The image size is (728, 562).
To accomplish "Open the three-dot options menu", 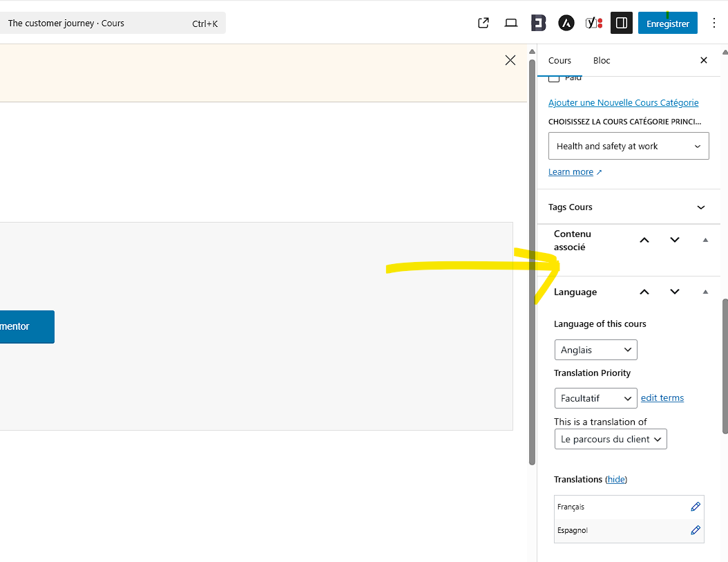I will pyautogui.click(x=714, y=23).
